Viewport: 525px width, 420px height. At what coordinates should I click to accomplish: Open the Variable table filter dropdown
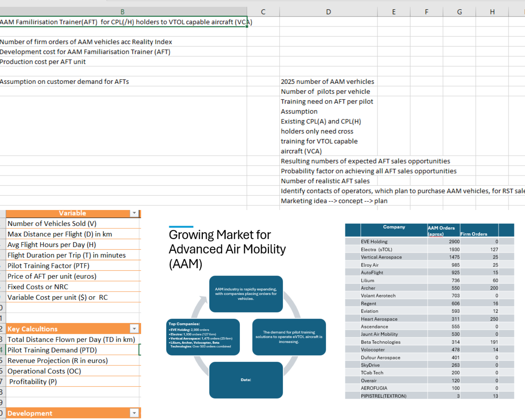(135, 213)
